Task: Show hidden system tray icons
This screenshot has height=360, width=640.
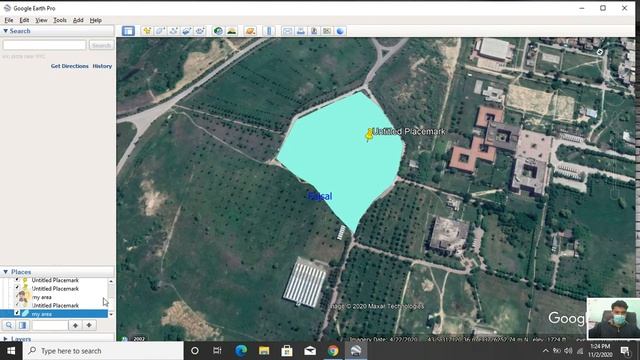Action: (546, 351)
